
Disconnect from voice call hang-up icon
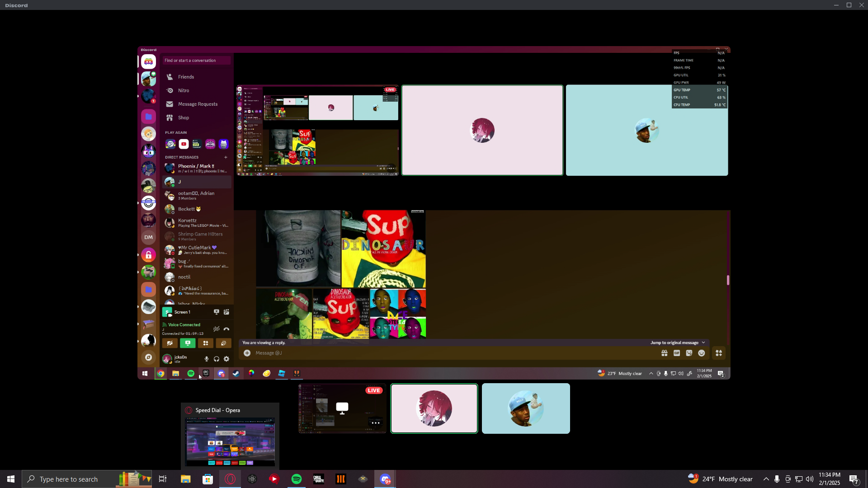(226, 329)
